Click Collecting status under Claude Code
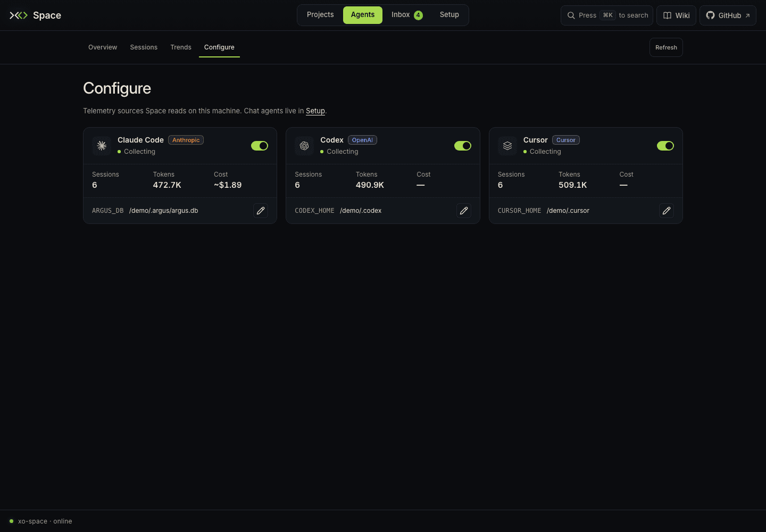This screenshot has height=532, width=766. (x=139, y=152)
